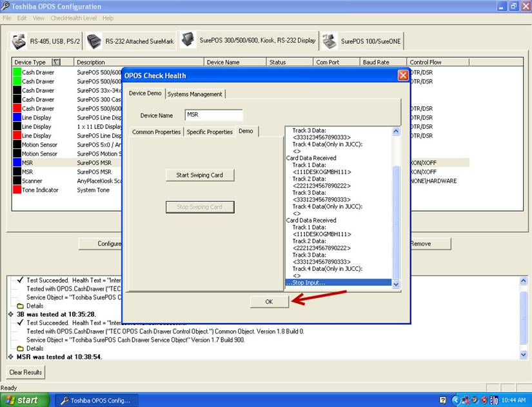The image size is (532, 407).
Task: Click the red status square beside Tone Indicator
Action: pyautogui.click(x=17, y=190)
